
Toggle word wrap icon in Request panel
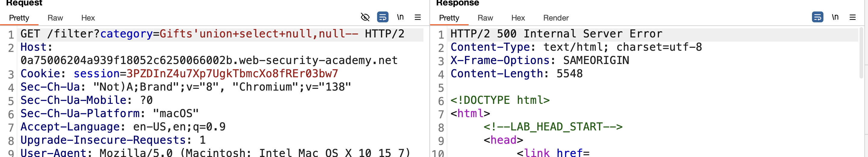(382, 17)
